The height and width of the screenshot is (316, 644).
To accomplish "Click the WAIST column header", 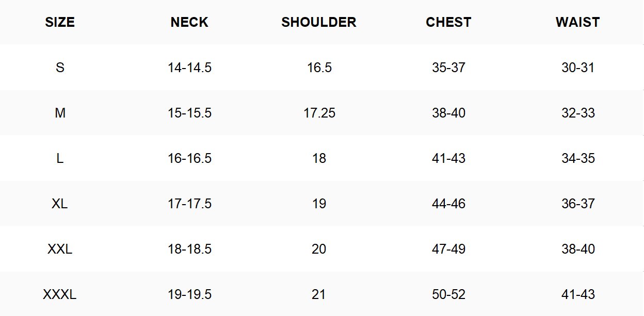I will [578, 22].
